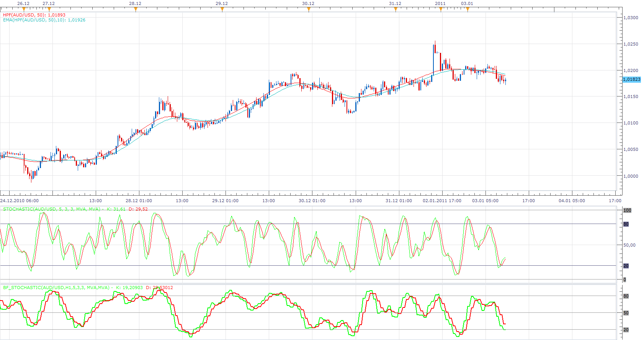Click the 26.12 day marker triangle
The image size is (644, 340).
(x=24, y=9)
